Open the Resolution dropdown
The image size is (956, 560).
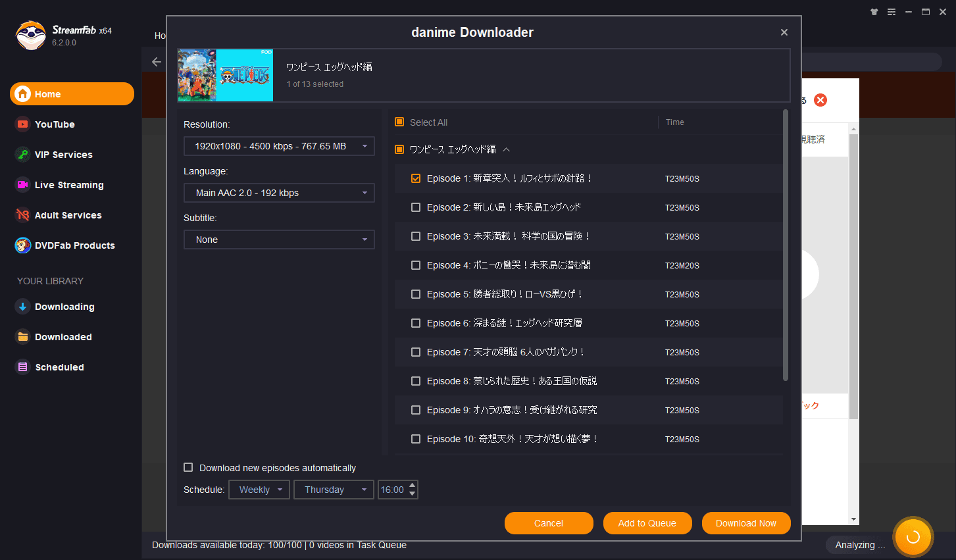point(279,146)
